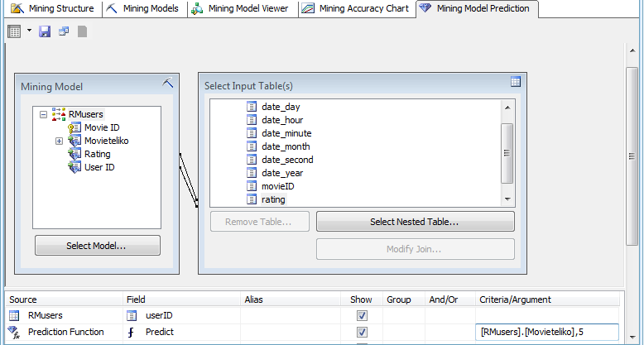The height and width of the screenshot is (345, 644).
Task: Select the date_minute input column
Action: point(286,133)
